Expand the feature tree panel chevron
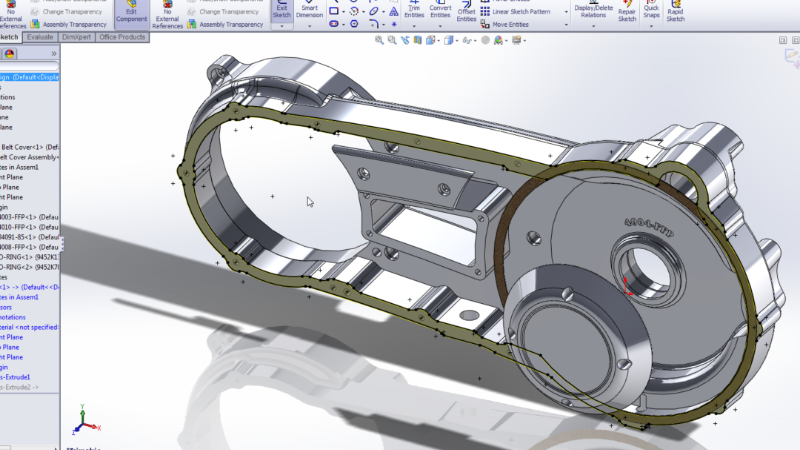The width and height of the screenshot is (800, 450). (53, 53)
